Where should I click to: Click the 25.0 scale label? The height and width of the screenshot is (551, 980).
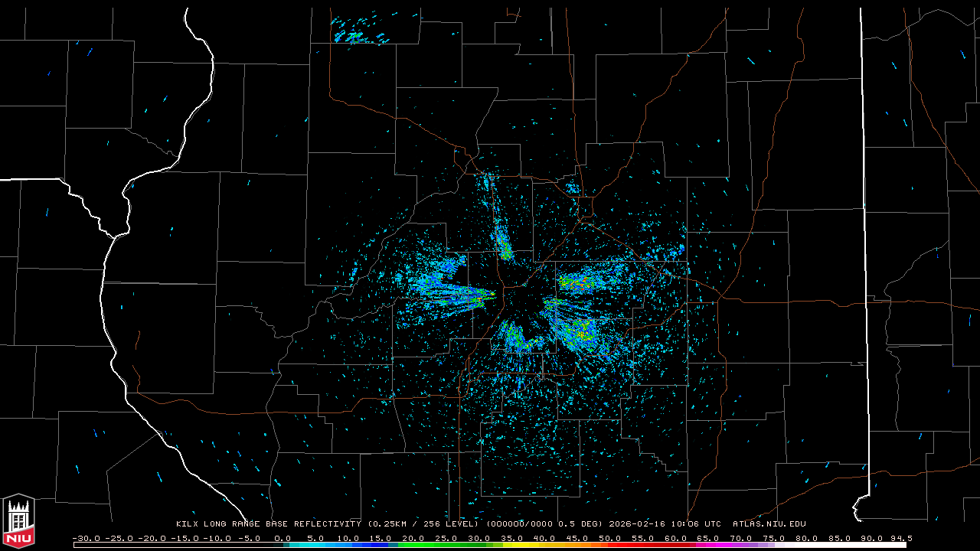[446, 538]
